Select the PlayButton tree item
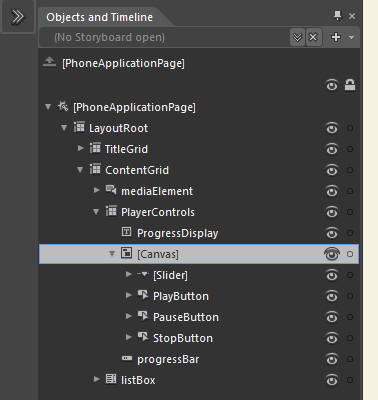 point(181,296)
